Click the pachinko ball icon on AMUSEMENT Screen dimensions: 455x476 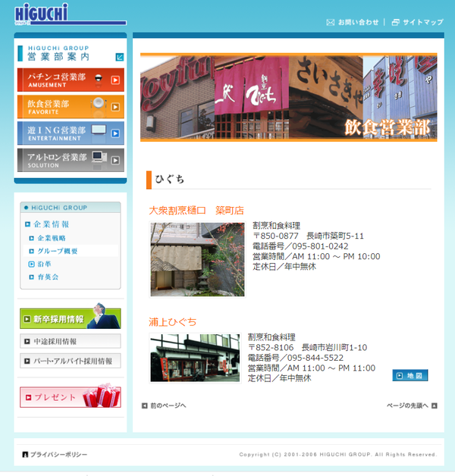click(x=98, y=79)
